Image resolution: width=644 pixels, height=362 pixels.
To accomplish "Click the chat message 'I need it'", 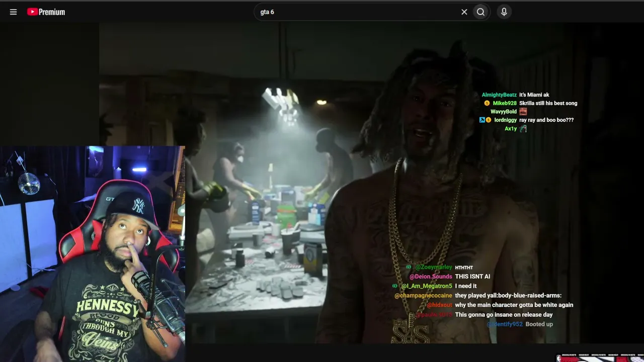I will pos(466,286).
